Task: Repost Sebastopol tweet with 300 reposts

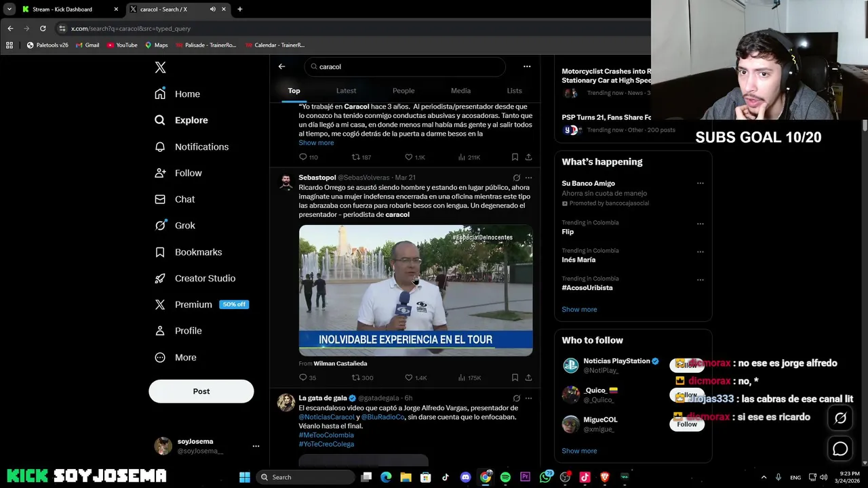Action: tap(362, 378)
